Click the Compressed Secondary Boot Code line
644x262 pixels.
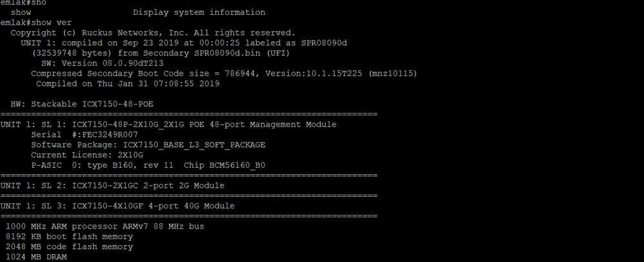point(223,74)
